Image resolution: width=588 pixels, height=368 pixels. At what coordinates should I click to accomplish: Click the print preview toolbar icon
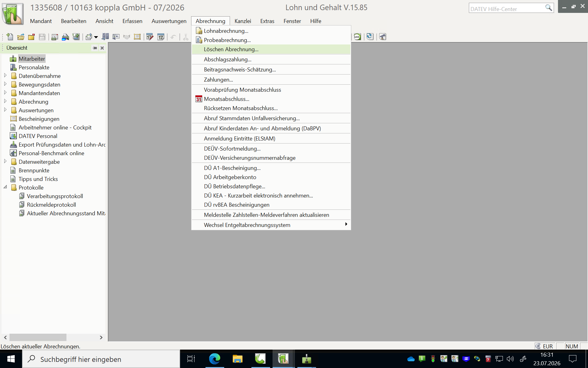coord(55,37)
